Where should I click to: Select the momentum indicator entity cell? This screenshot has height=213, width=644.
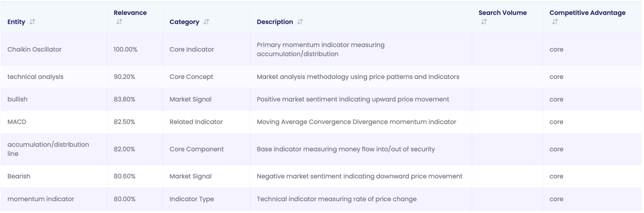point(41,199)
